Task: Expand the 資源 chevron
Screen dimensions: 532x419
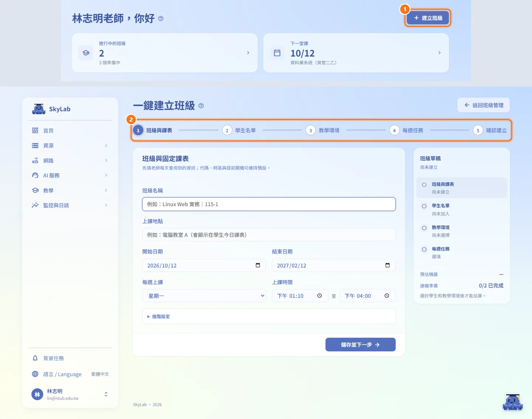Action: click(x=106, y=146)
